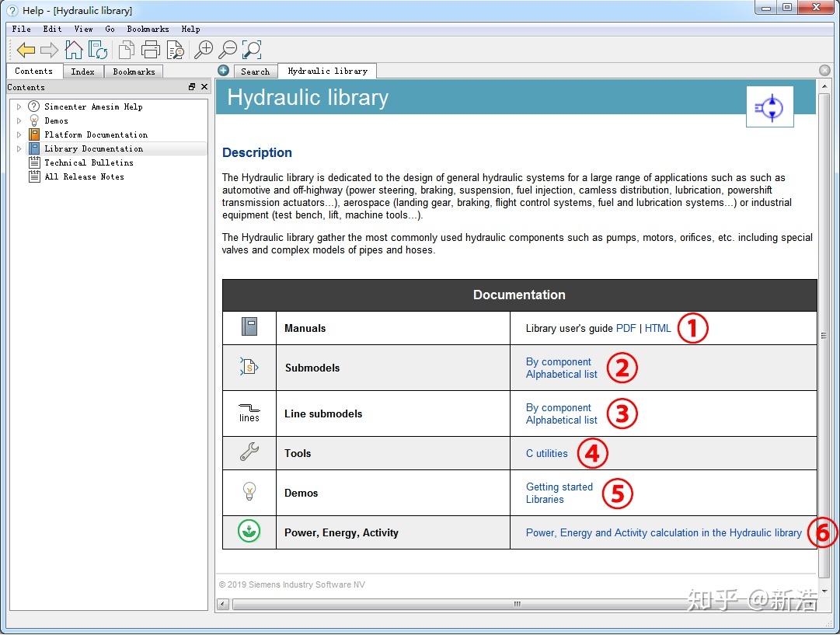Click the wrench icon for Tools
840x635 pixels.
pos(249,452)
